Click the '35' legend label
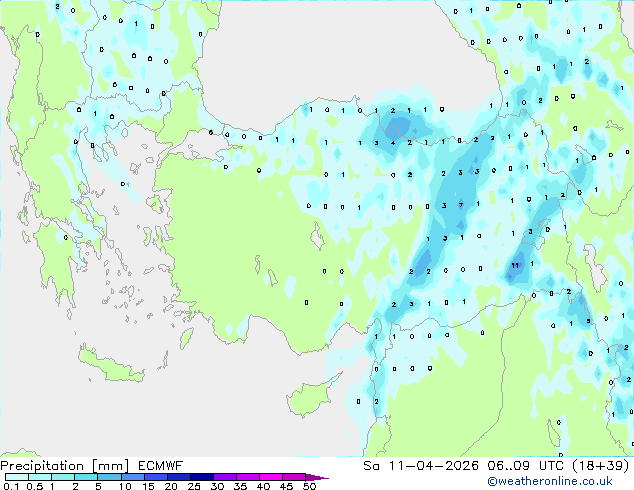 (240, 486)
